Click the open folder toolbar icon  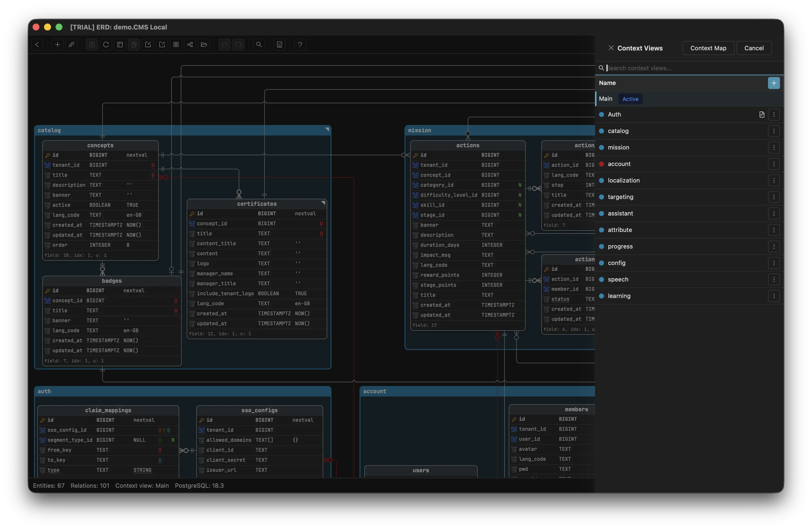(204, 44)
